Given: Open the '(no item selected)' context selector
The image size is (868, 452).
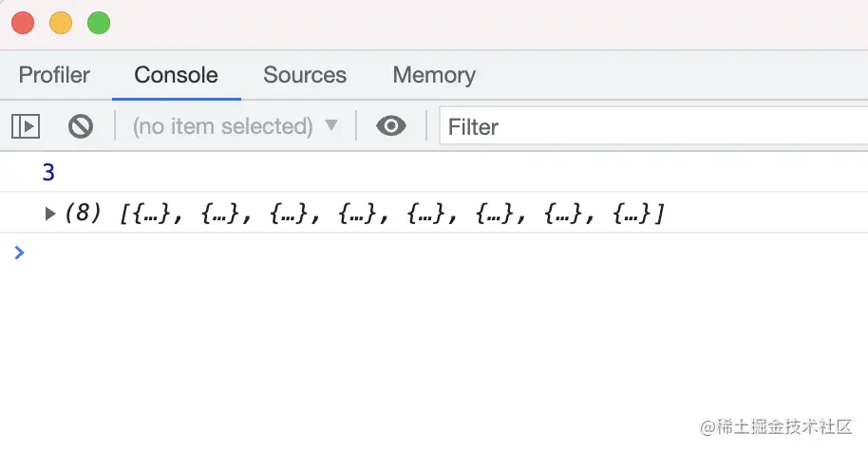Looking at the screenshot, I should [235, 126].
